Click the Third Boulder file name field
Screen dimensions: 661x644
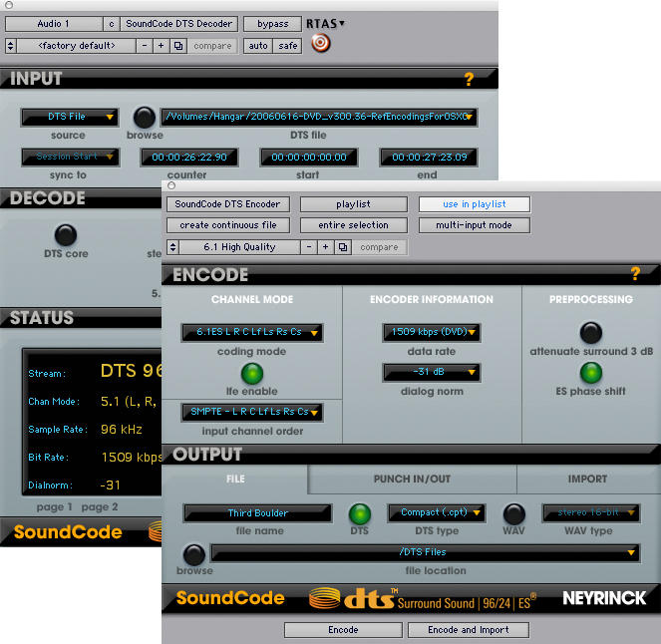coord(257,512)
